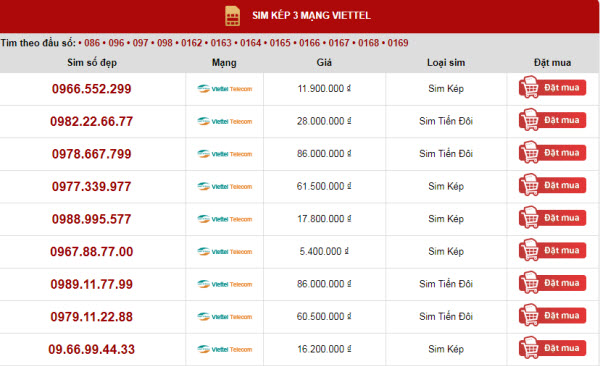Click price 86.000.000 đ in 0978.667.799 row
The image size is (600, 366).
[x=324, y=154]
